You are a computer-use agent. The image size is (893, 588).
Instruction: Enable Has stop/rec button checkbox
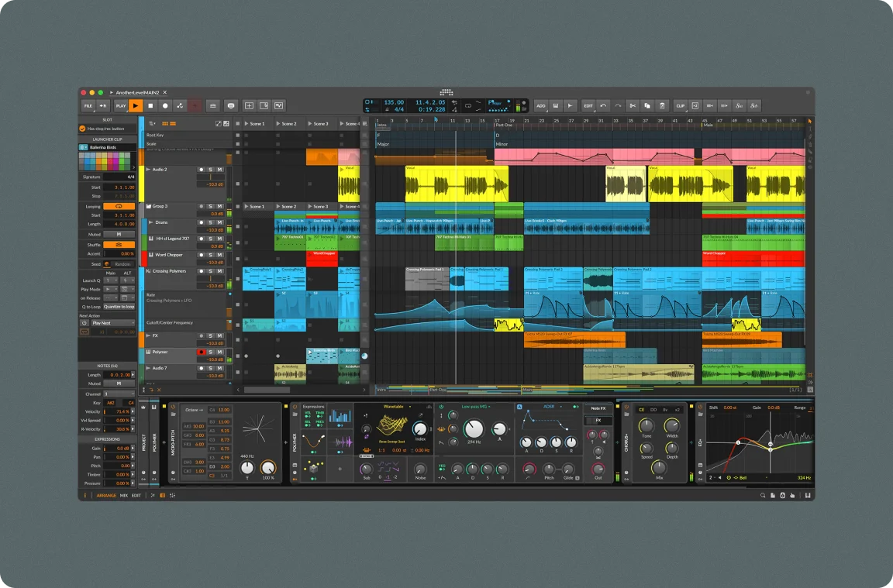click(83, 129)
